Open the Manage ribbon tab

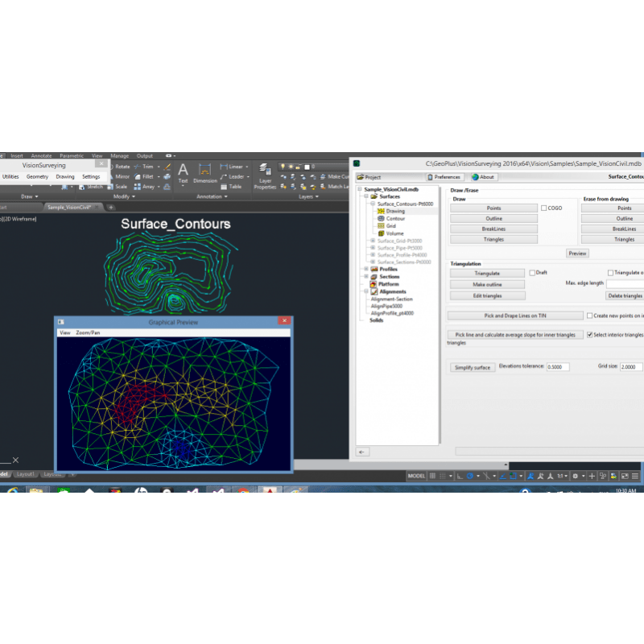(x=119, y=155)
